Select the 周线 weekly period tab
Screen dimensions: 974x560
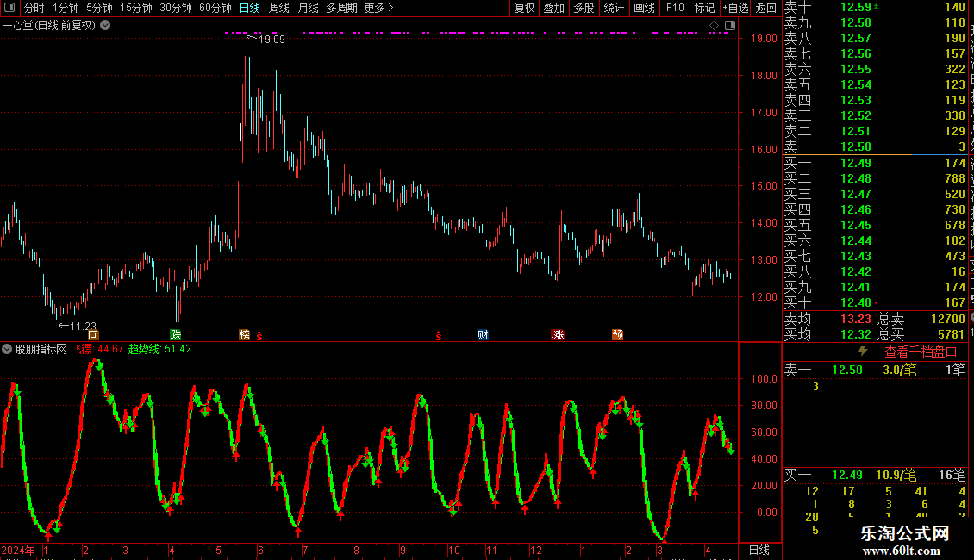click(x=279, y=8)
